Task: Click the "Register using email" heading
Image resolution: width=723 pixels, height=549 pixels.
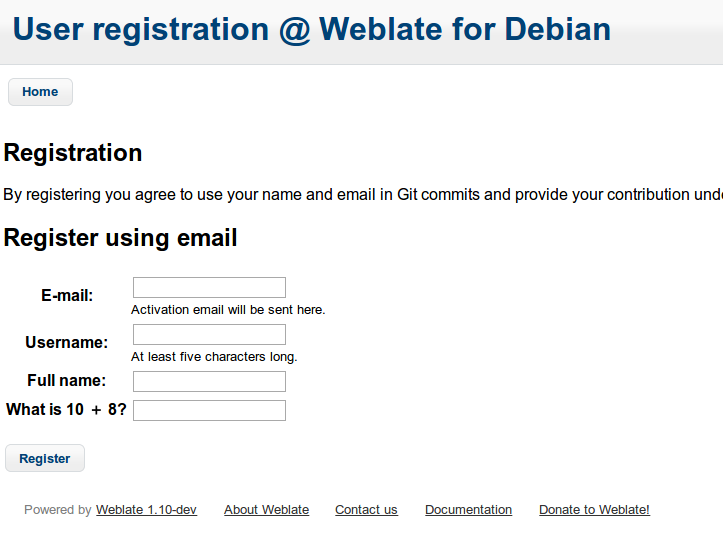Action: [121, 238]
